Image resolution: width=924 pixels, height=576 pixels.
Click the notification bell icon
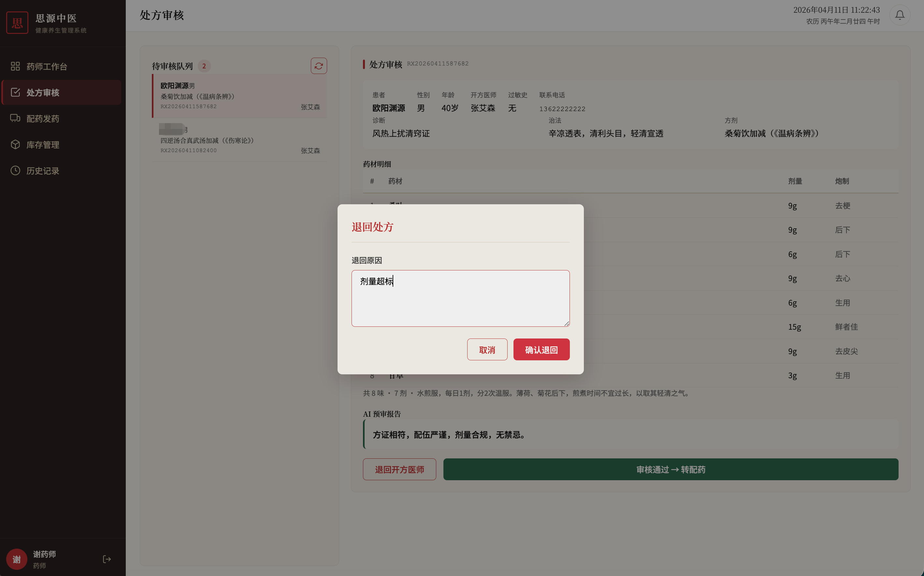899,15
